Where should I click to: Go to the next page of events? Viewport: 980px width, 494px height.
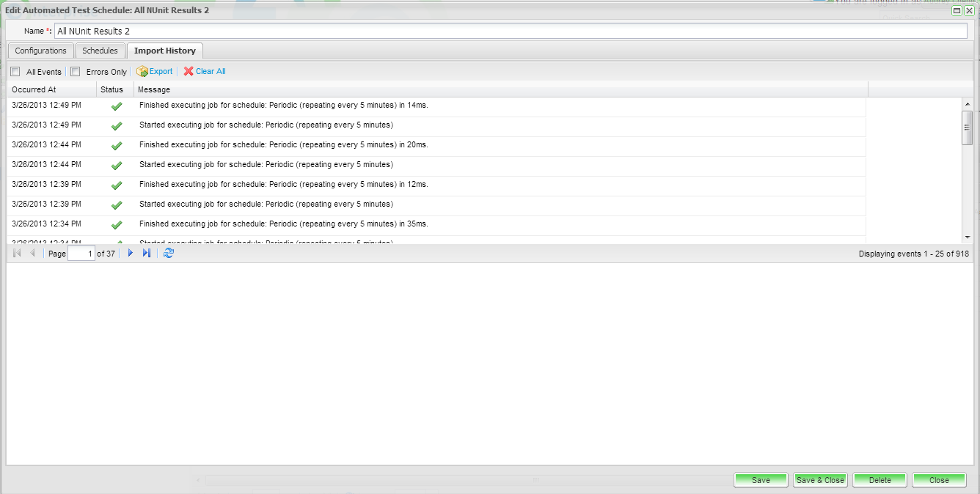(131, 253)
